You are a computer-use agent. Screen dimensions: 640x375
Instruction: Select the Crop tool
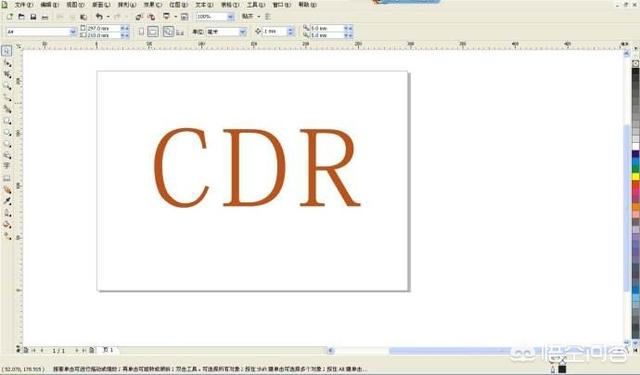[7, 74]
